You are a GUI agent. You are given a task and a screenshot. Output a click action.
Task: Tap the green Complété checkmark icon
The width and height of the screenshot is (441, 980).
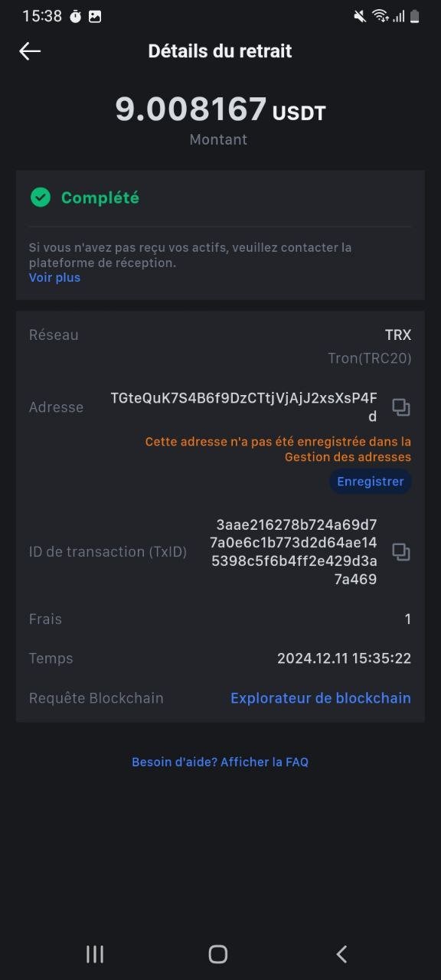click(x=41, y=198)
